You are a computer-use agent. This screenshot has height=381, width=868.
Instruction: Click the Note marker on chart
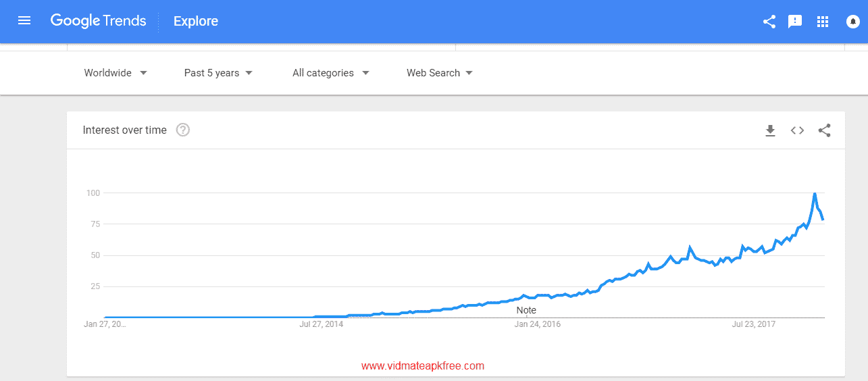click(x=526, y=310)
